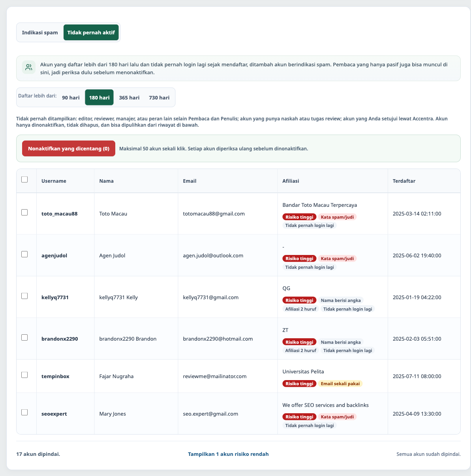Click Semua akun sudah dipindai text
The height and width of the screenshot is (476, 471).
point(428,454)
